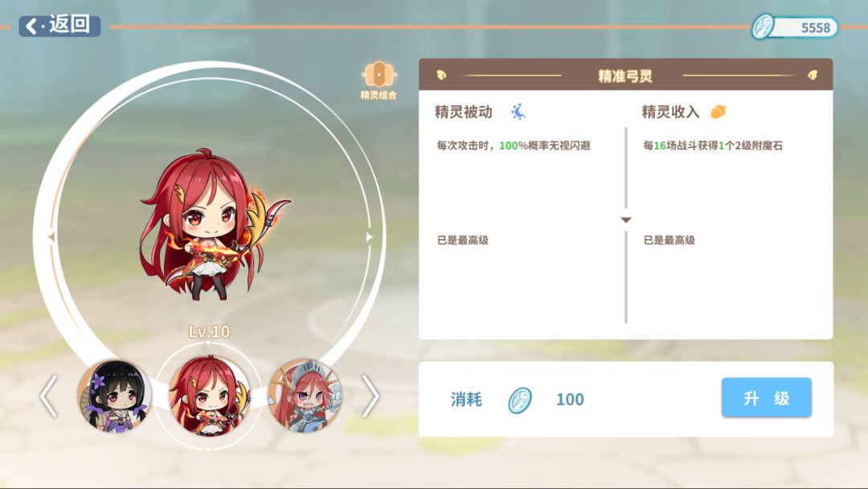Select the silver-helmet knight spirit avatar
Image resolution: width=868 pixels, height=489 pixels.
coord(305,396)
